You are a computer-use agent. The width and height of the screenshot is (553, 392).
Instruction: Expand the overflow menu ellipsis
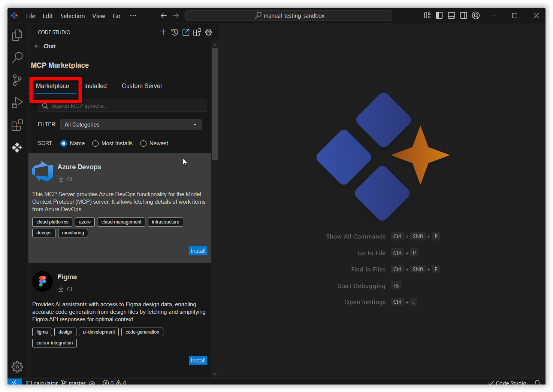pos(133,16)
